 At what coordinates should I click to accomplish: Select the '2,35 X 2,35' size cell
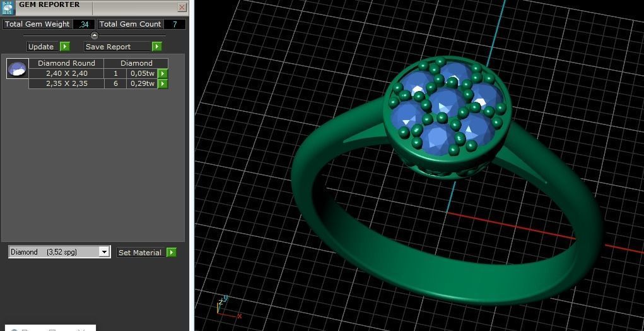66,83
